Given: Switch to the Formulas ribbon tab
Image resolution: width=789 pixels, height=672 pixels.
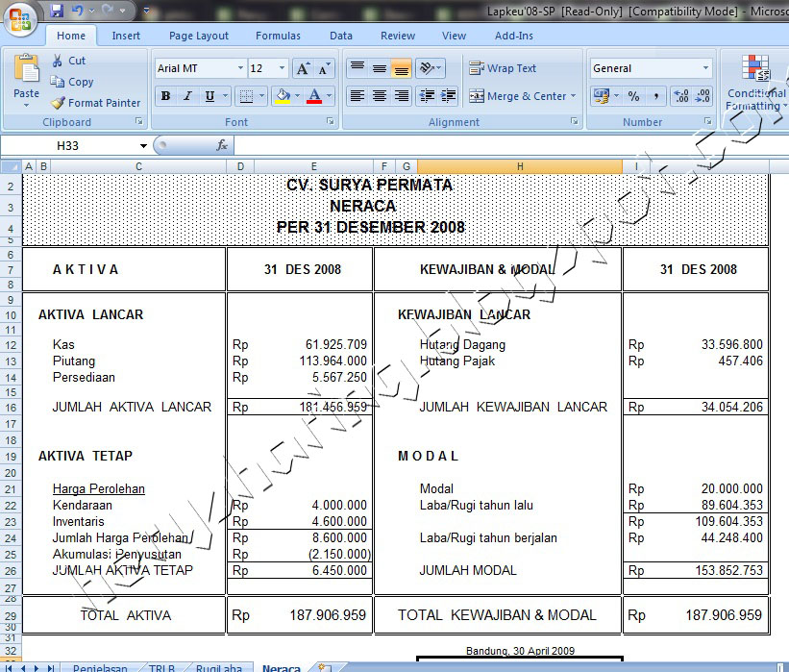Looking at the screenshot, I should (277, 35).
